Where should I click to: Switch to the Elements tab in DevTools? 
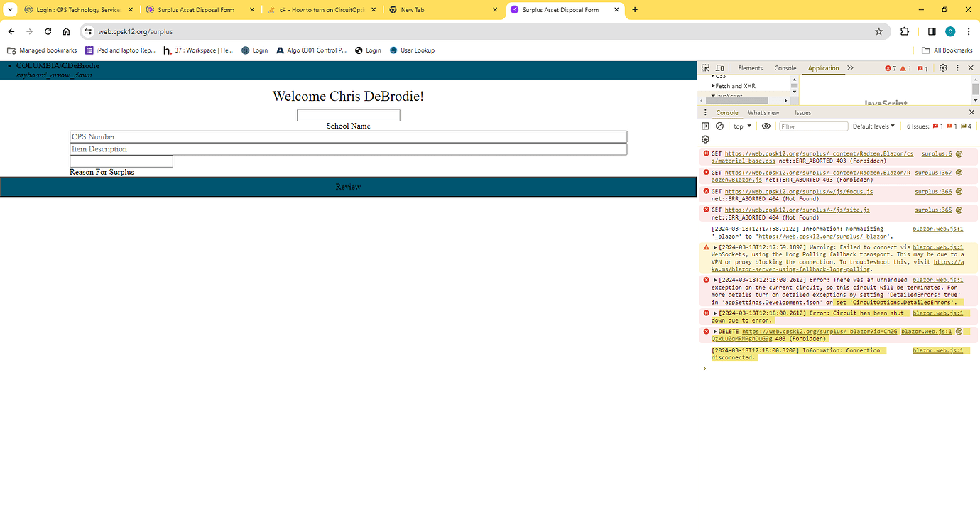coord(750,68)
